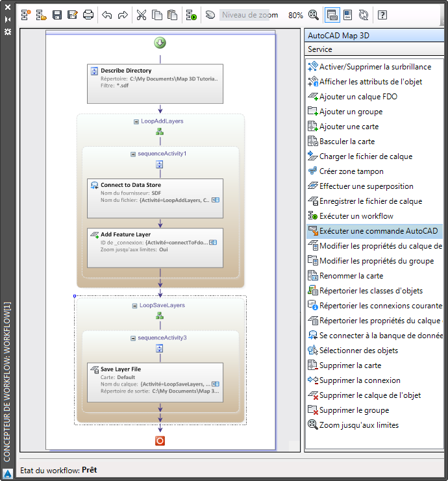
Task: Save the workflow with the floppy icon
Action: 57,15
